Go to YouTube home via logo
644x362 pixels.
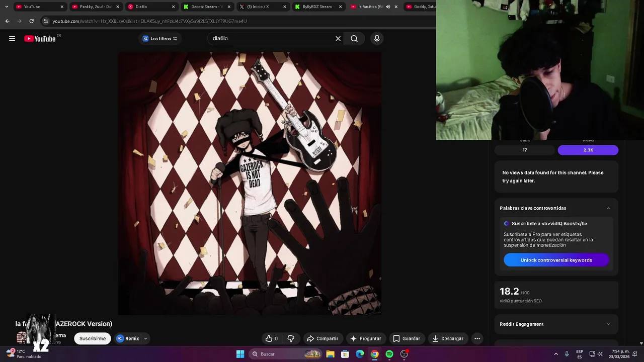pyautogui.click(x=40, y=39)
